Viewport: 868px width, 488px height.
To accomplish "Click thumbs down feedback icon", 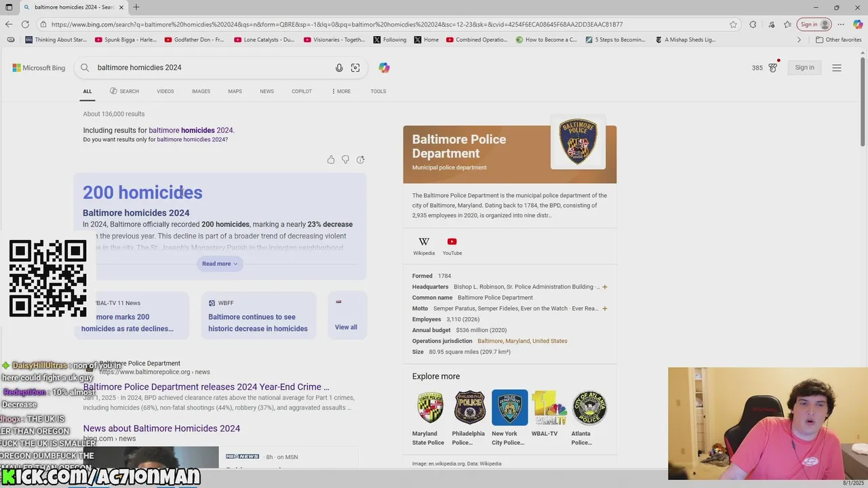I will coord(345,160).
